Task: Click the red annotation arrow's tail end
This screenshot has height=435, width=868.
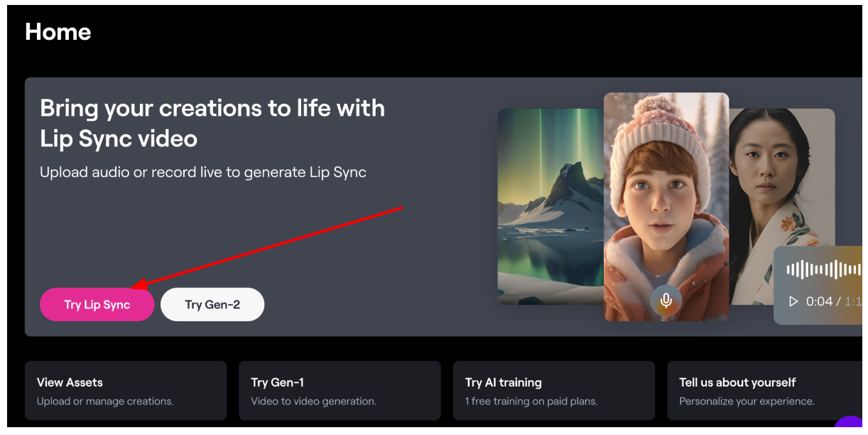Action: pyautogui.click(x=402, y=208)
